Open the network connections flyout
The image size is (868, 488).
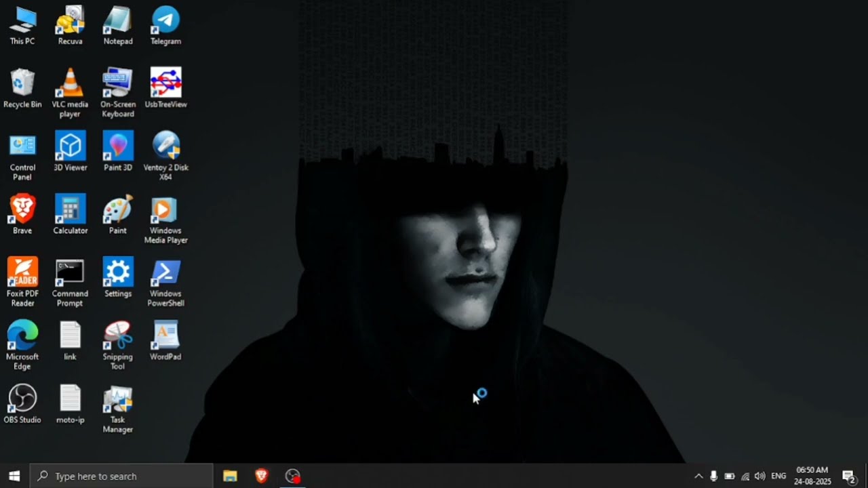pos(745,476)
